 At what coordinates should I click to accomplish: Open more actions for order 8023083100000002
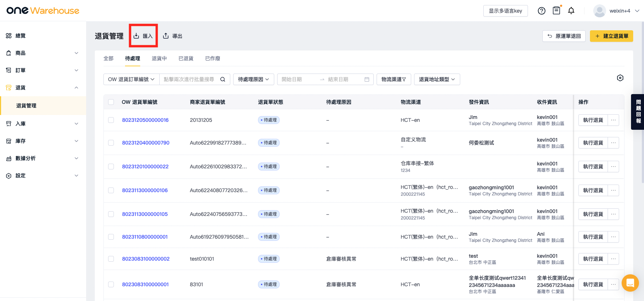(613, 259)
